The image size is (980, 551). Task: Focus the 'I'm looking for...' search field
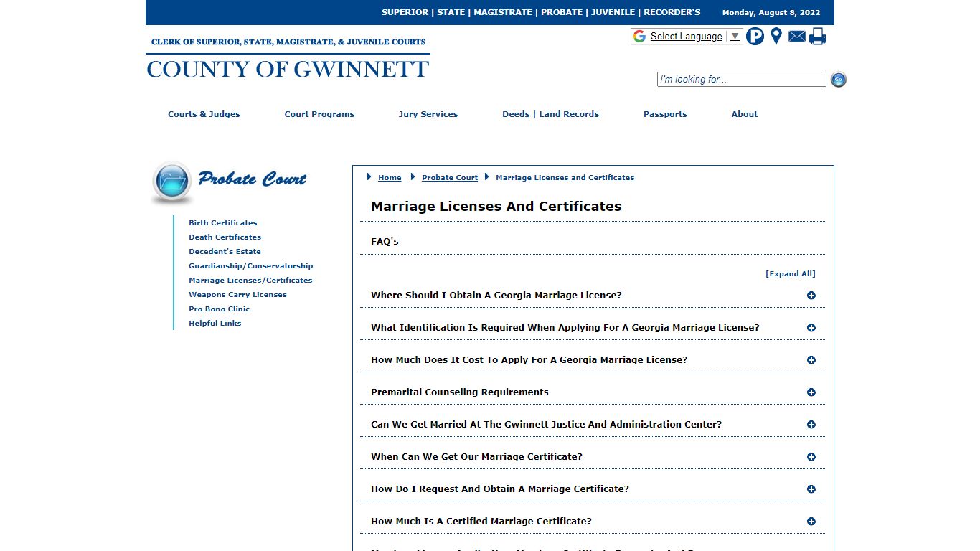click(741, 80)
